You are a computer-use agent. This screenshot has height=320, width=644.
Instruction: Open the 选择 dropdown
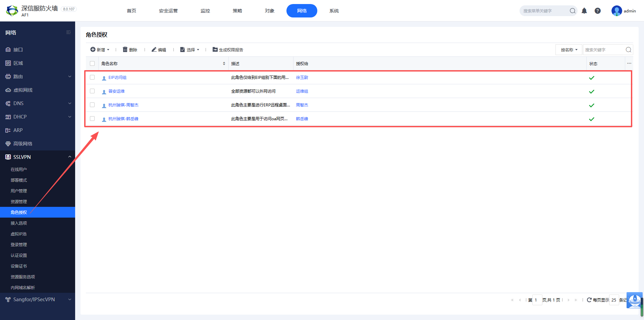click(x=190, y=50)
